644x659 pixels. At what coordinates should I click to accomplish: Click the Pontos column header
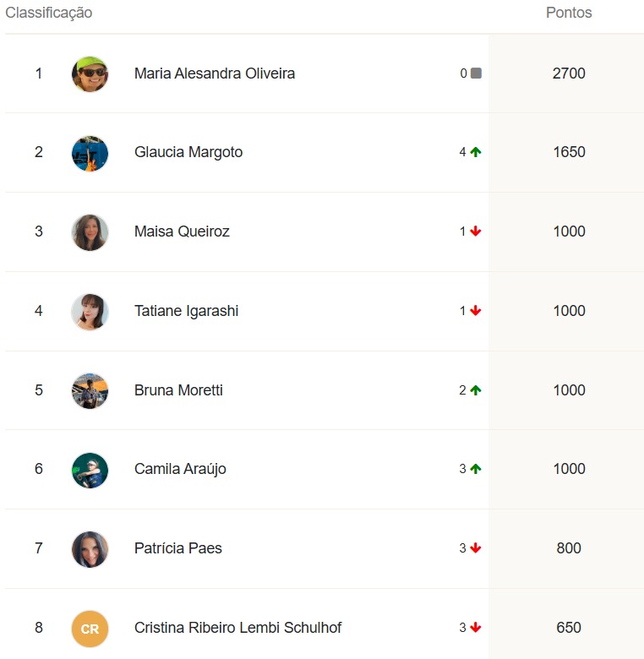click(x=569, y=13)
